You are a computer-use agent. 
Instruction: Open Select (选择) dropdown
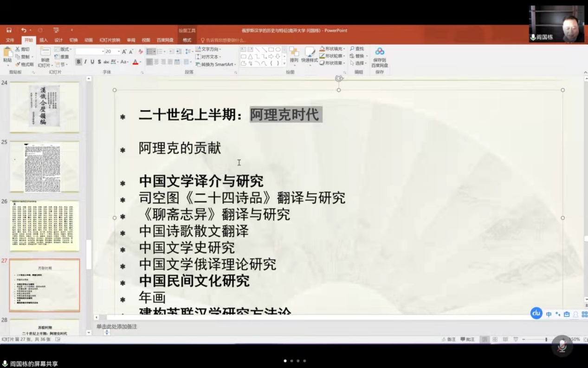click(x=358, y=63)
